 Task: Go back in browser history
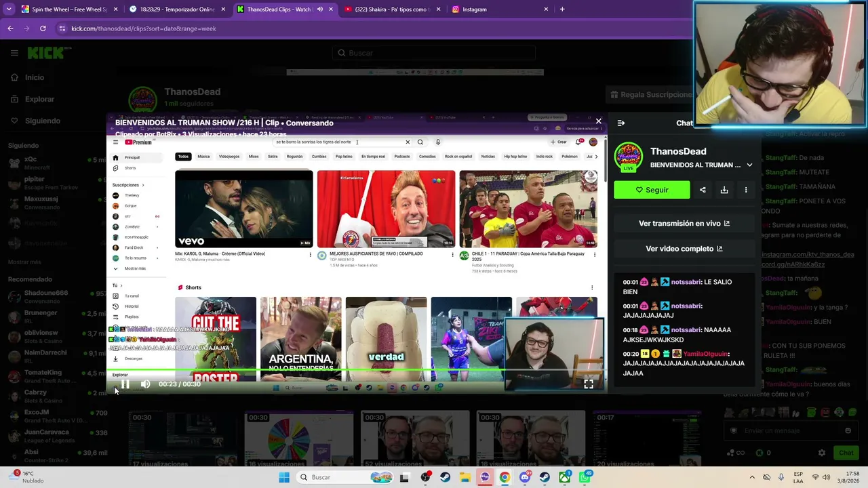pyautogui.click(x=10, y=28)
